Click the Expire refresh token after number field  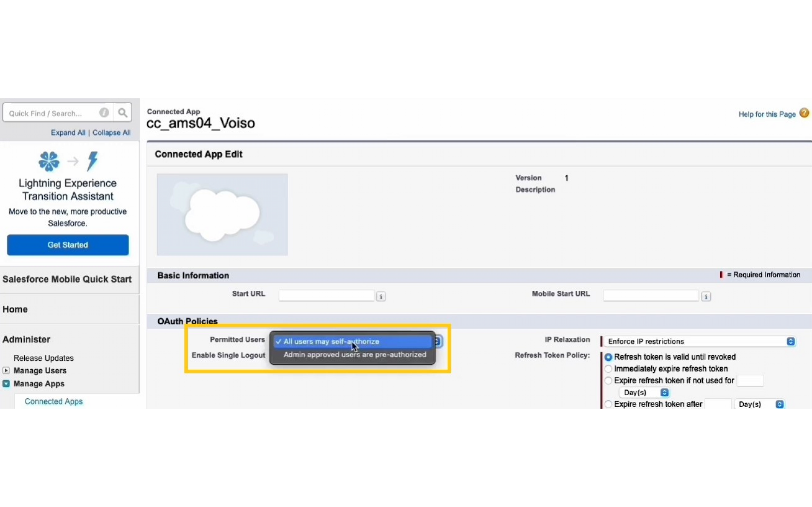718,404
